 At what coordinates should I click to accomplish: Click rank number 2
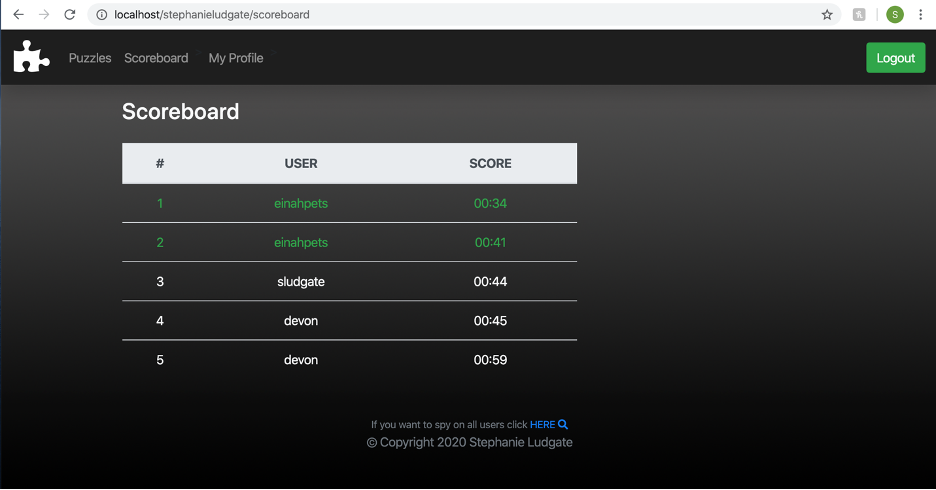pos(160,242)
